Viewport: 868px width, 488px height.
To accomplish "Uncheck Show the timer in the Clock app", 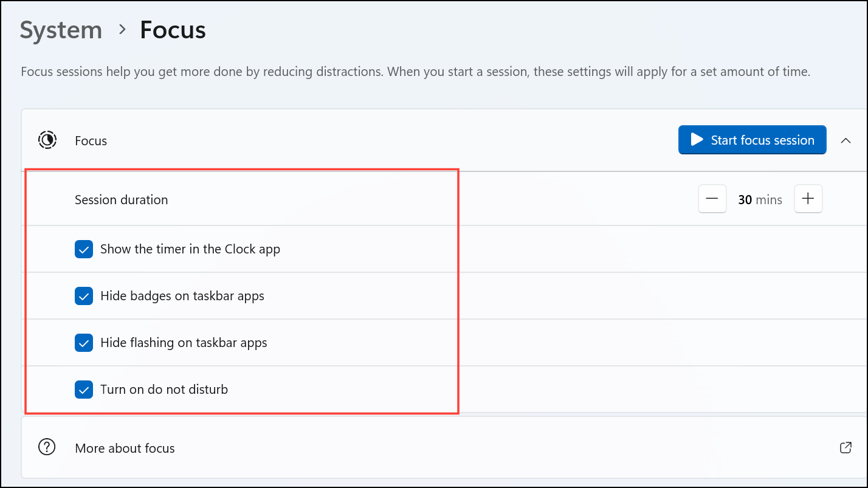I will (x=84, y=249).
